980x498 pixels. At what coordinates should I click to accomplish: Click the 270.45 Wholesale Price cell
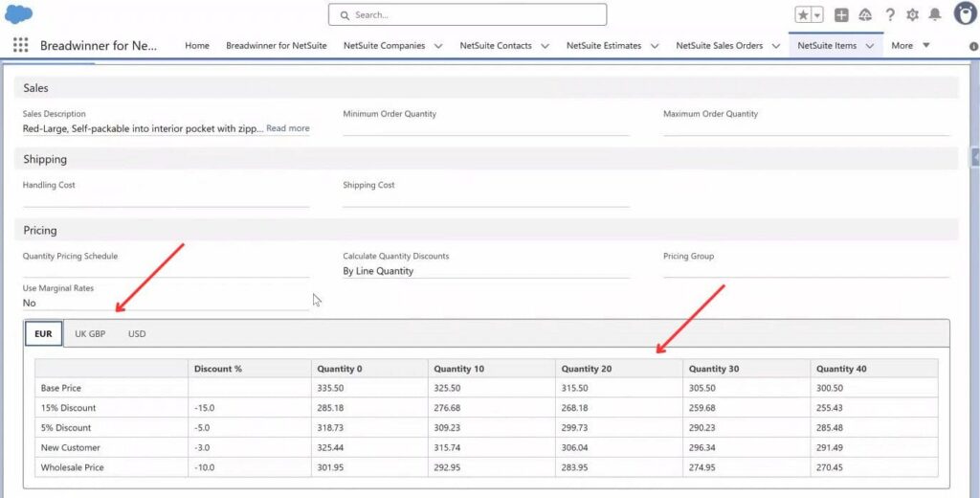click(x=874, y=467)
